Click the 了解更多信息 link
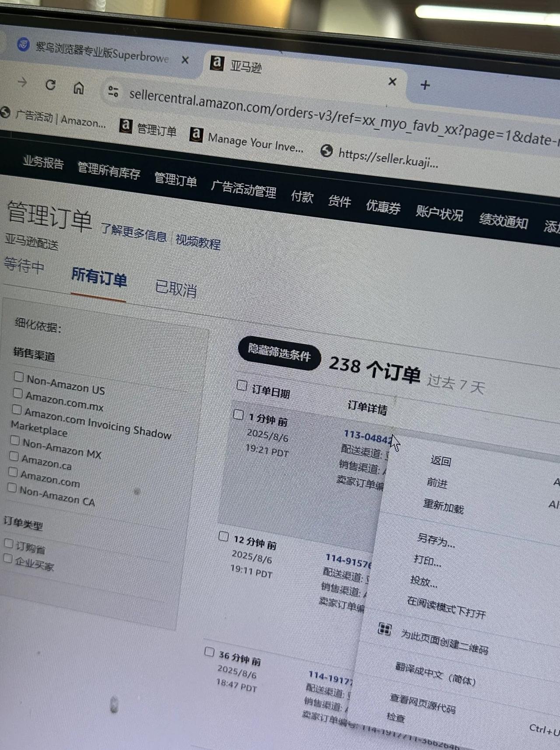Viewport: 560px width, 750px height. pyautogui.click(x=134, y=232)
